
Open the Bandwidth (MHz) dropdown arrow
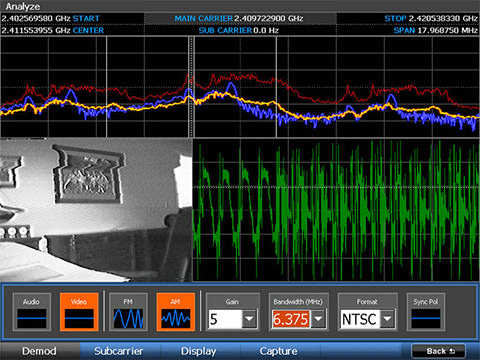(318, 319)
